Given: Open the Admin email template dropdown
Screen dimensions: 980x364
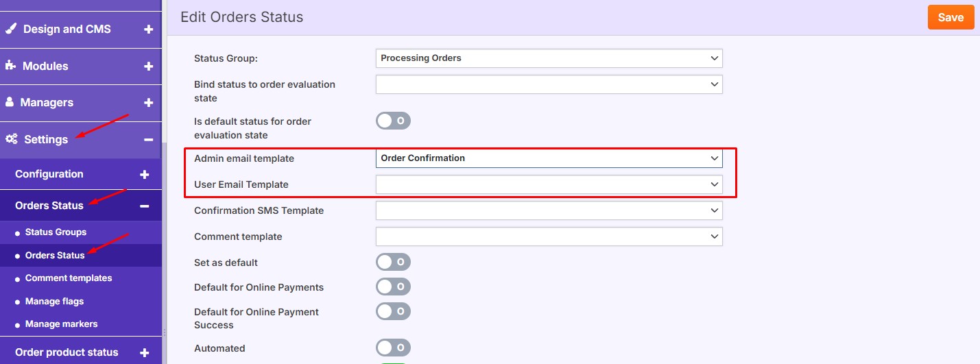Looking at the screenshot, I should [x=549, y=158].
